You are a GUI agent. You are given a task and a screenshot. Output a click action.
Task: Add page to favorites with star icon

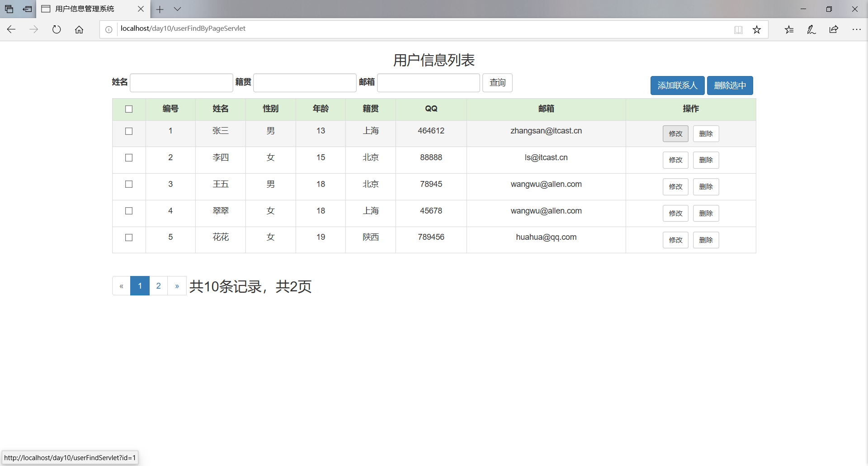click(x=757, y=29)
